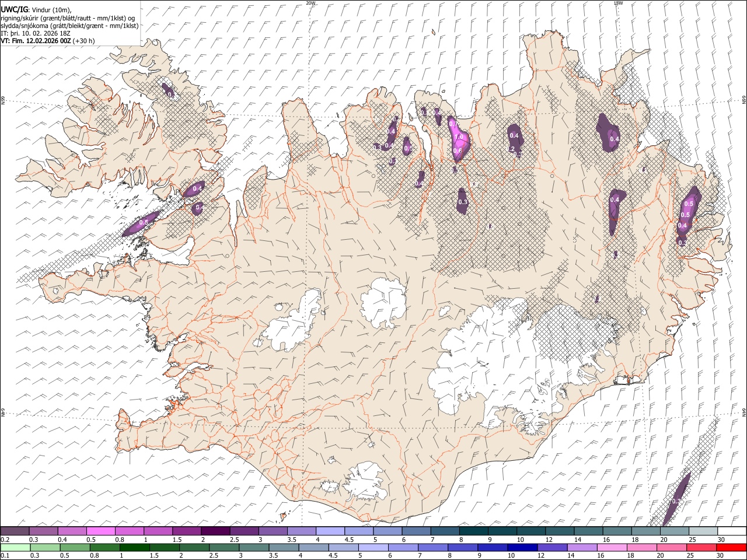The image size is (747, 560).
Task: Select the eastern fjords 0.5 snowfall band
Action: coord(687,216)
